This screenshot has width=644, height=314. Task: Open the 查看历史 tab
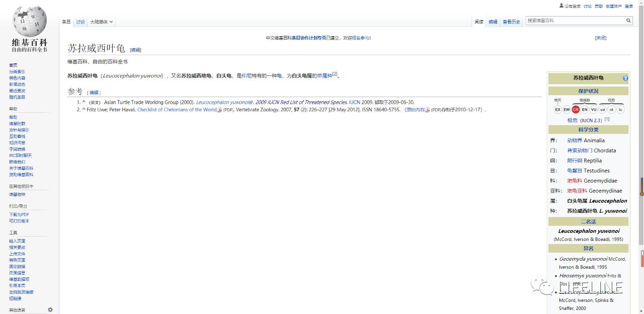coord(511,22)
